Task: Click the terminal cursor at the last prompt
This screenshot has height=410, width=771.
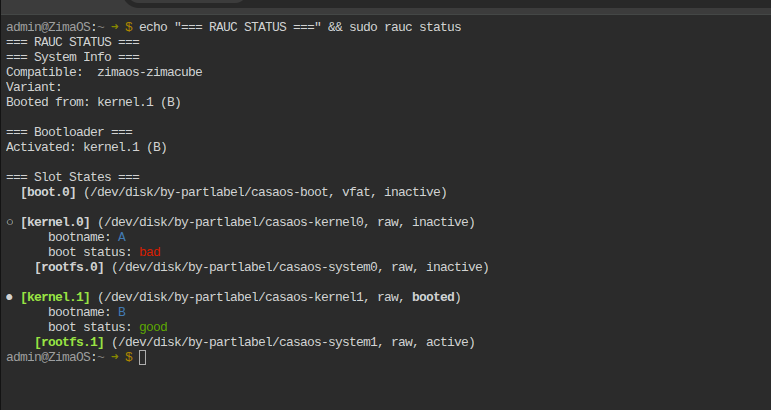Action: pyautogui.click(x=143, y=357)
